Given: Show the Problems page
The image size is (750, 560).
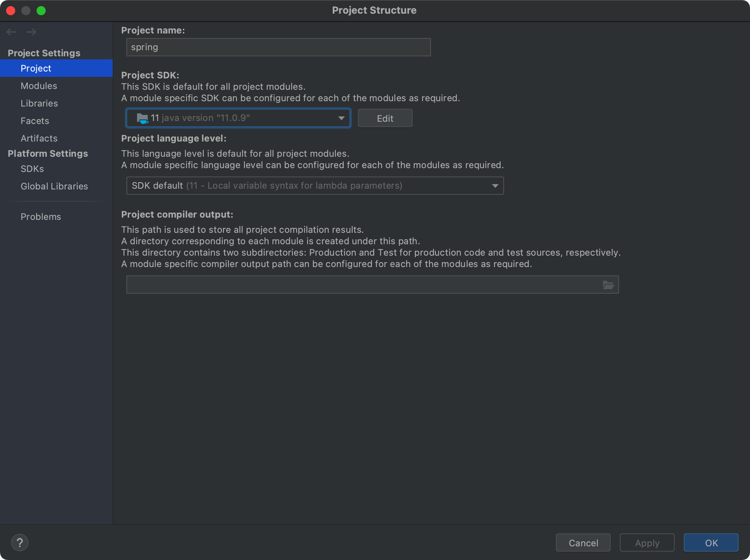Looking at the screenshot, I should pyautogui.click(x=41, y=217).
